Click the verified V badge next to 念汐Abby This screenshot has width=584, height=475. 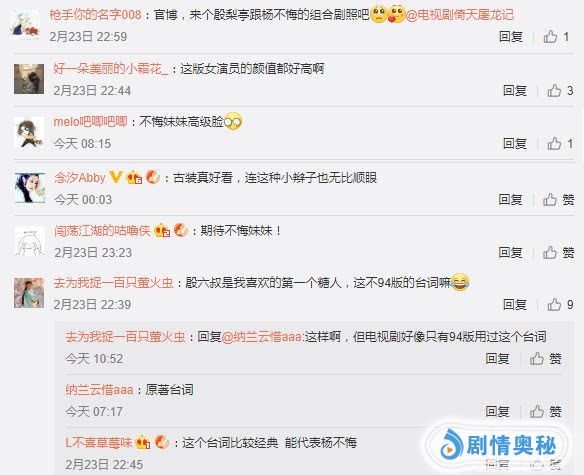(x=116, y=177)
